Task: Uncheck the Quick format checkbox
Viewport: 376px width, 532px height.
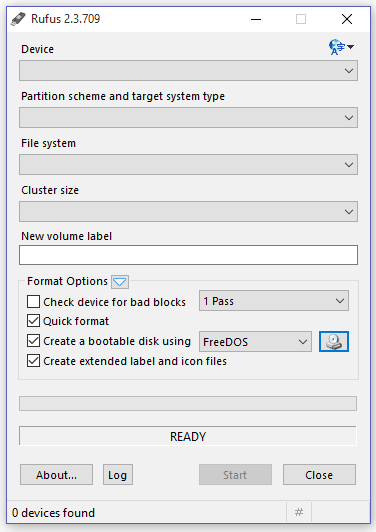Action: tap(33, 321)
